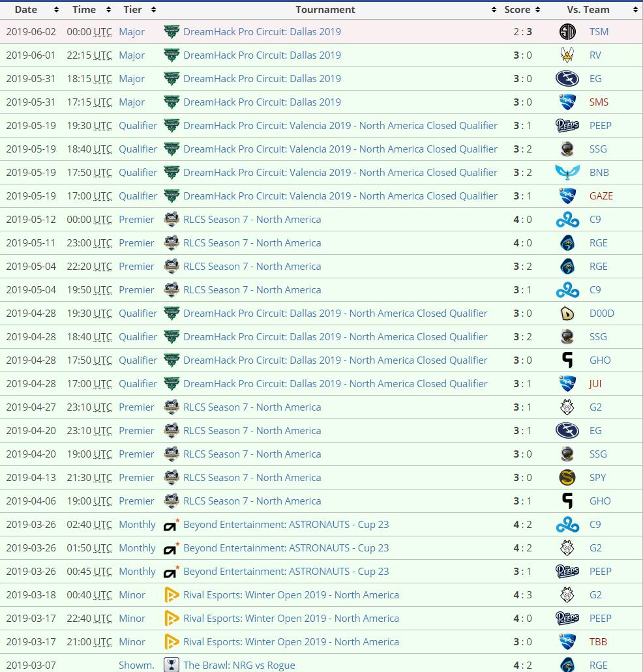Click the GAZE team logo icon

pyautogui.click(x=567, y=196)
